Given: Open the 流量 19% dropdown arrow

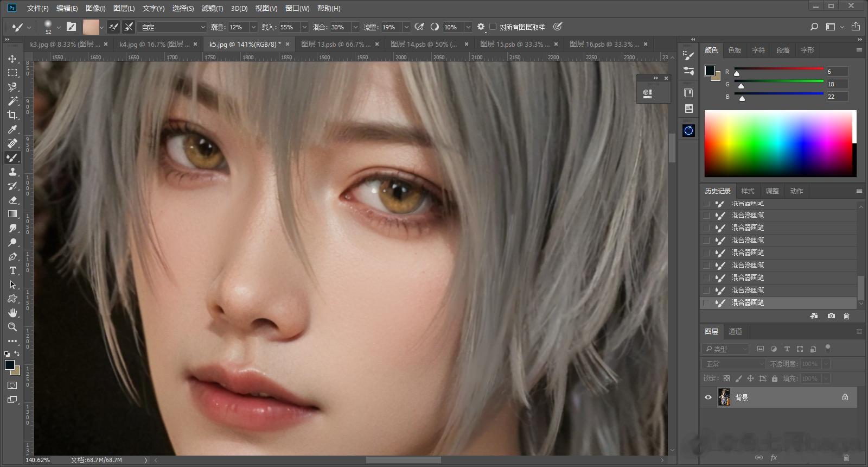Looking at the screenshot, I should [x=406, y=27].
